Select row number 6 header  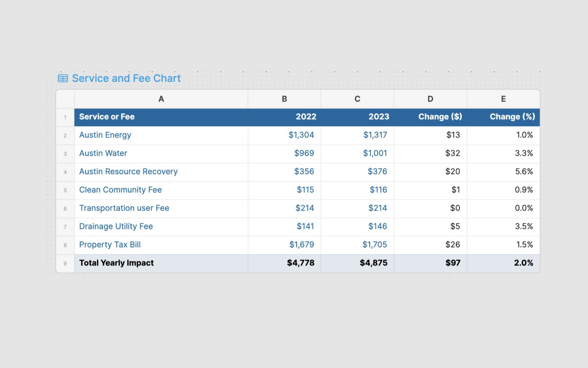[x=65, y=208]
